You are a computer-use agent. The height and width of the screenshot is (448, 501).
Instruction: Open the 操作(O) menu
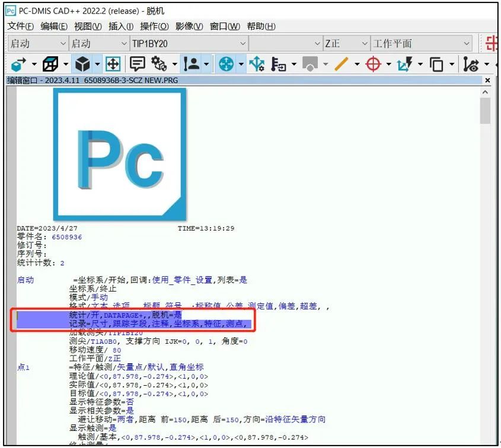coord(154,26)
